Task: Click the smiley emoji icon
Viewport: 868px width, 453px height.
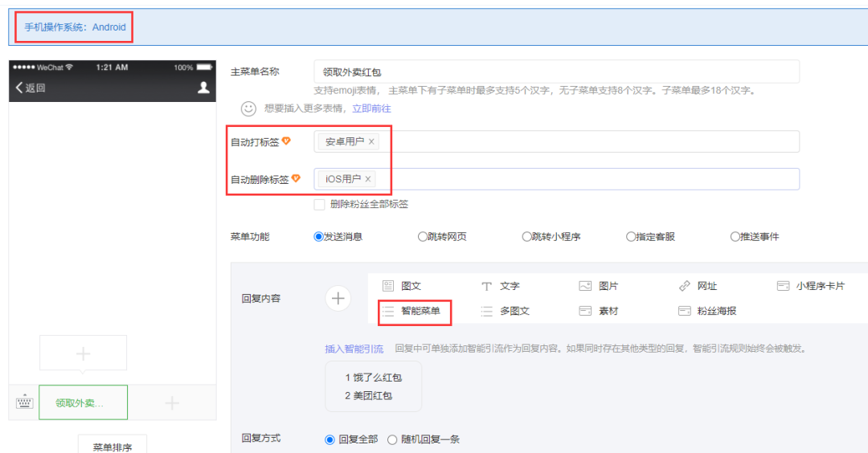Action: click(x=248, y=108)
